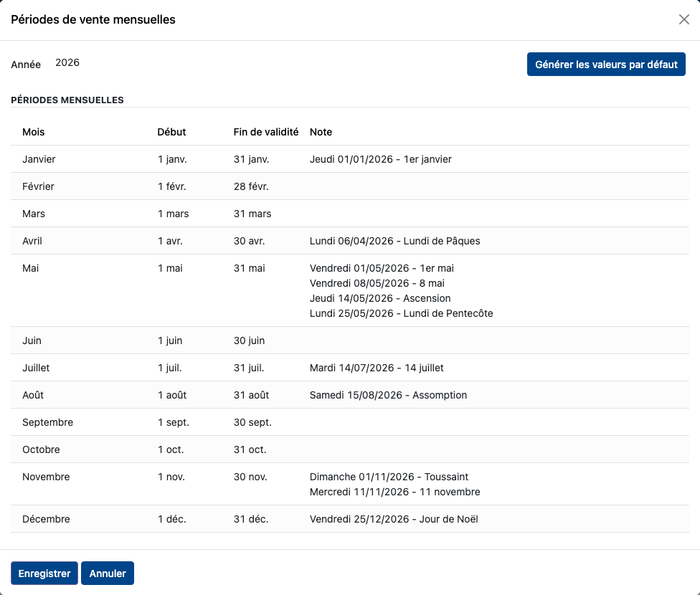Click the Début column header
This screenshot has width=700, height=595.
coord(171,132)
